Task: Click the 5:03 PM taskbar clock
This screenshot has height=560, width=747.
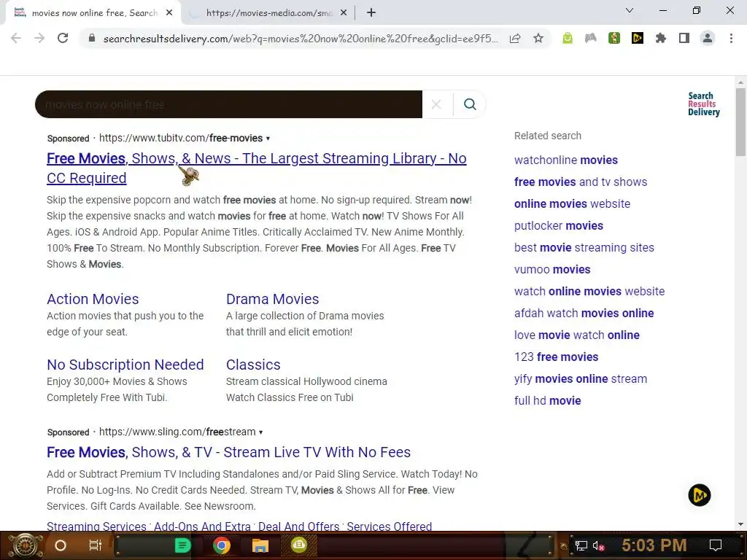Action: (654, 545)
